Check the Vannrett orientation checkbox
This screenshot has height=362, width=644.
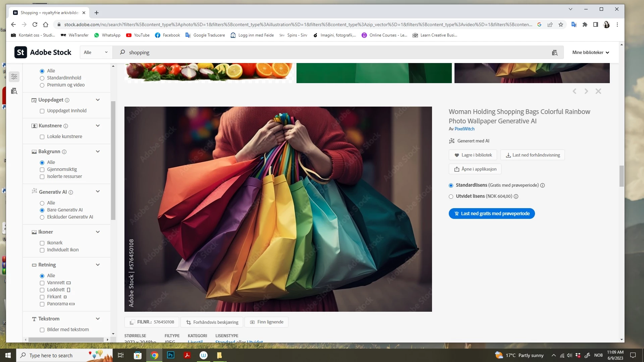pos(42,283)
